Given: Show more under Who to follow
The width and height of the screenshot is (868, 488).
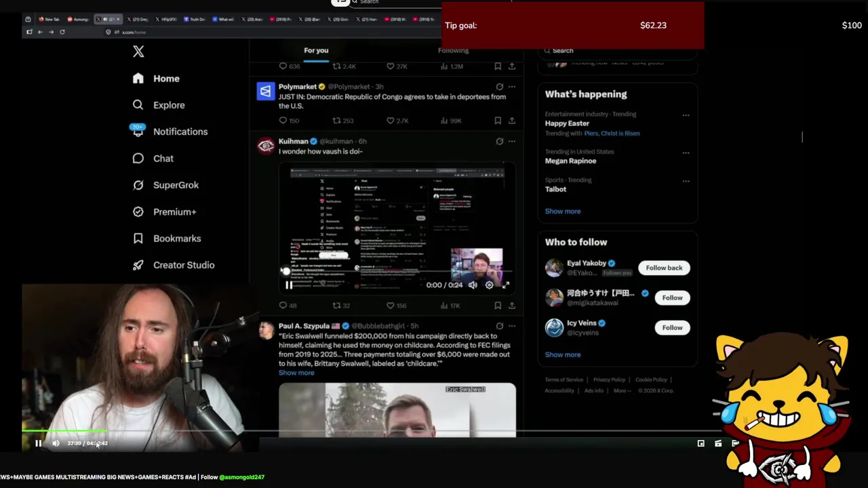Looking at the screenshot, I should click(563, 354).
